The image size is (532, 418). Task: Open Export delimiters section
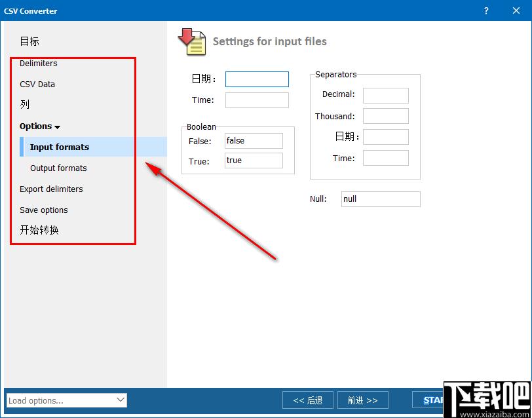(x=51, y=189)
